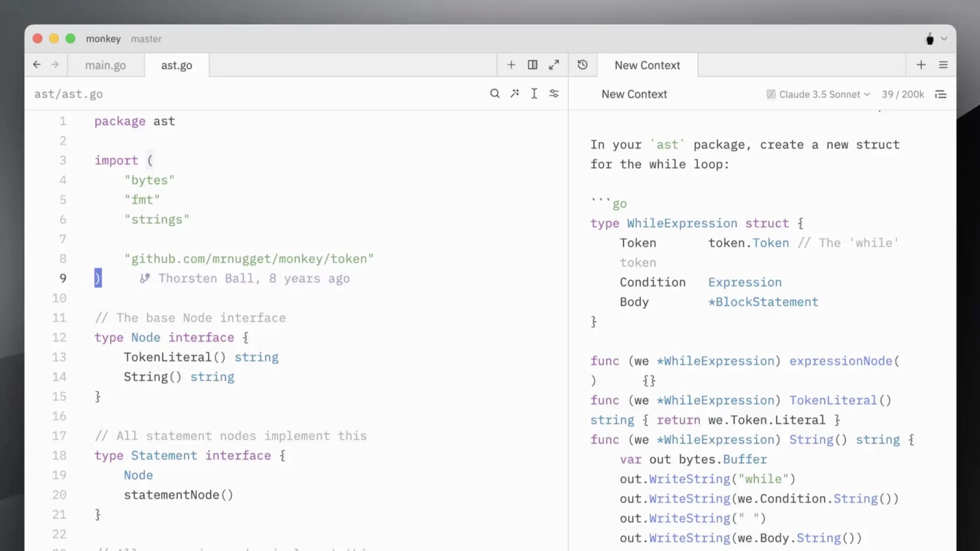Toggle the context outline list icon
The image size is (980, 551).
click(x=940, y=94)
